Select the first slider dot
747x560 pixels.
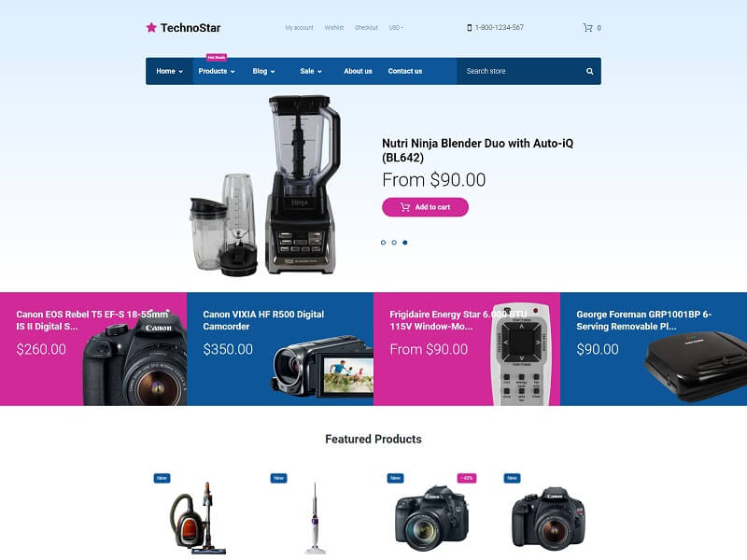[383, 243]
